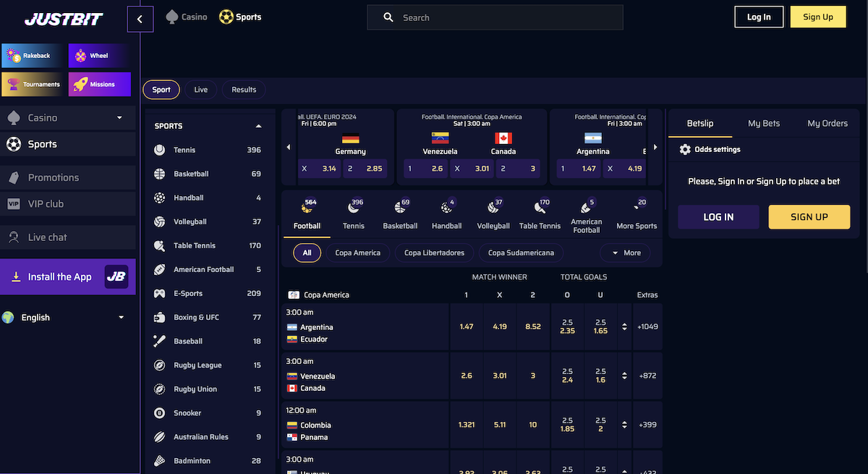
Task: Bet on Colombia draw odds 5.11
Action: tap(500, 425)
